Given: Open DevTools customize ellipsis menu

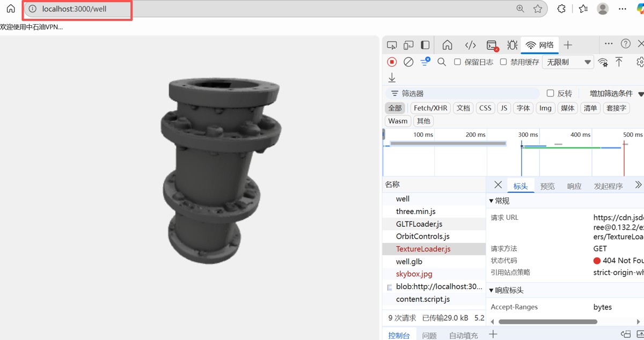Looking at the screenshot, I should [609, 44].
